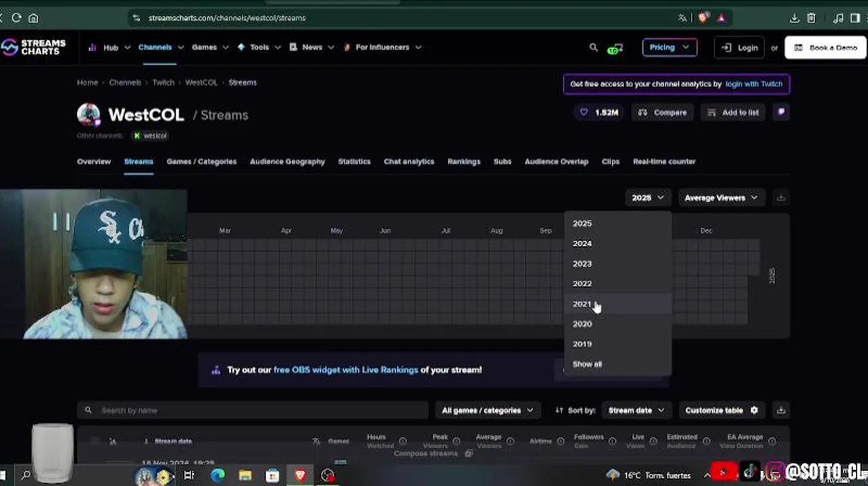868x486 pixels.
Task: Open the Audience Geography tab
Action: [x=287, y=161]
